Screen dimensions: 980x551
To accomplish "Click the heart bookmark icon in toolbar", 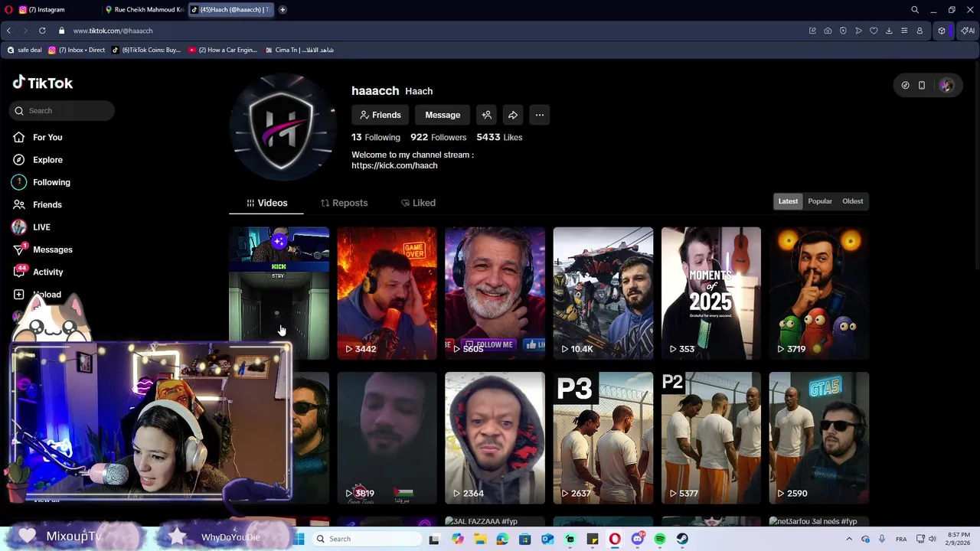I will pos(874,31).
